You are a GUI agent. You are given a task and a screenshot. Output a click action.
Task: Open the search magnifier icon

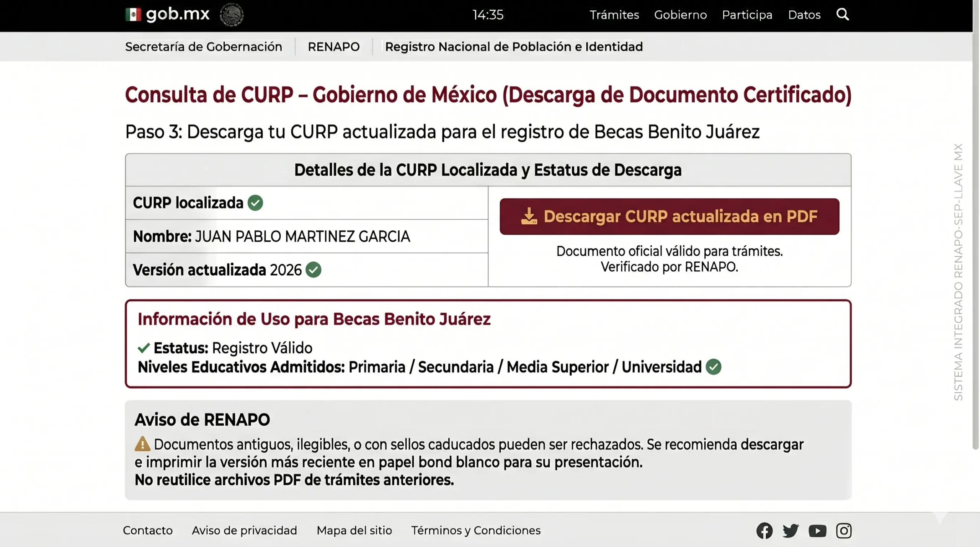pyautogui.click(x=843, y=15)
